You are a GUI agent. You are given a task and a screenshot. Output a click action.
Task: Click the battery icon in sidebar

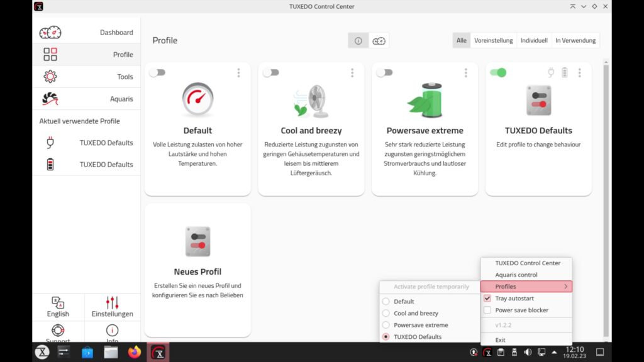50,164
